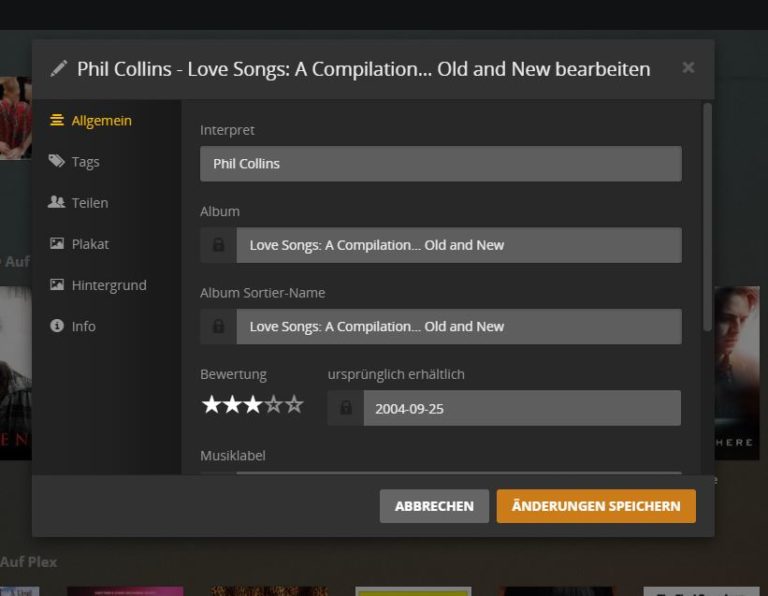Viewport: 768px width, 596px height.
Task: Click the dialog's vertical scrollbar thumb
Action: [707, 217]
